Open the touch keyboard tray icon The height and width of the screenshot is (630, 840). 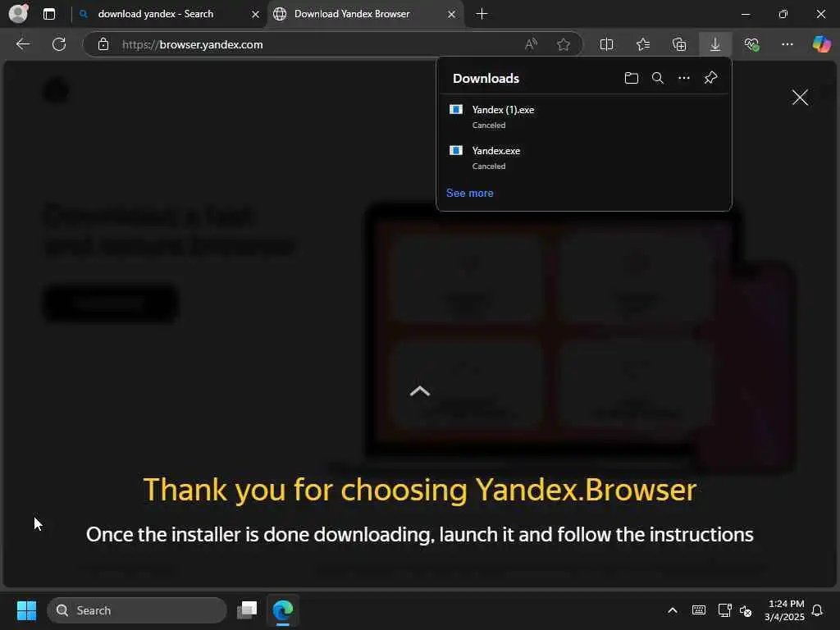(x=699, y=610)
